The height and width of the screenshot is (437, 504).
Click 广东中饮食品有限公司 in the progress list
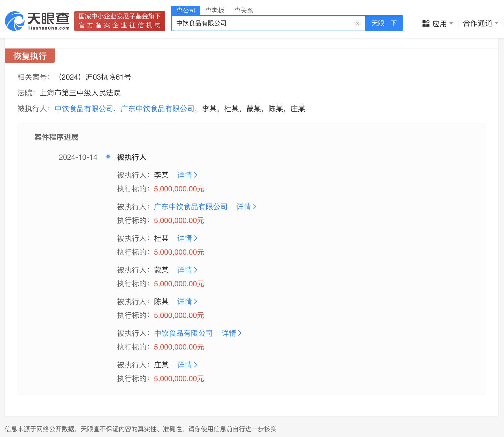[x=191, y=207]
